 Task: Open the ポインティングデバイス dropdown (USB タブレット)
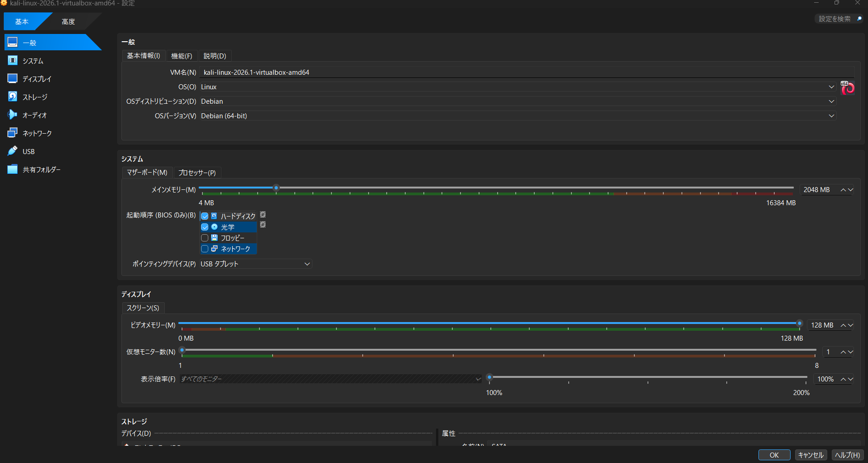[255, 264]
